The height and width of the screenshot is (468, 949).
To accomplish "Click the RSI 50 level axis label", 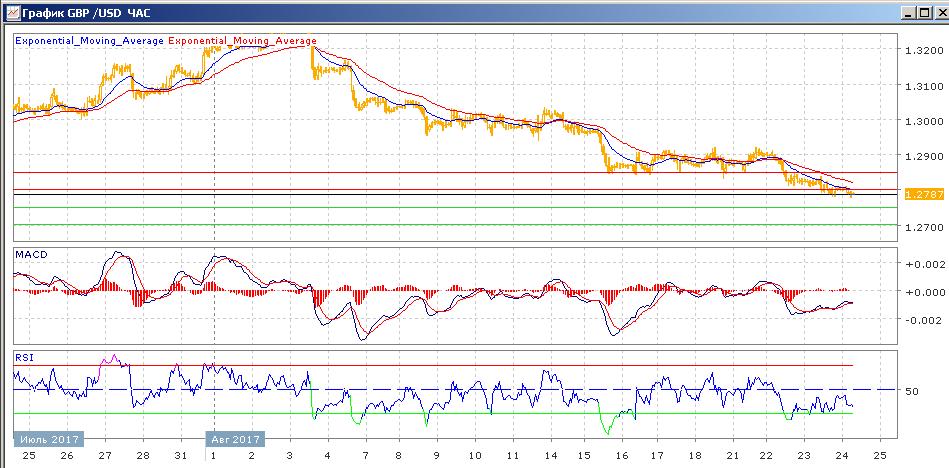I will tap(911, 391).
